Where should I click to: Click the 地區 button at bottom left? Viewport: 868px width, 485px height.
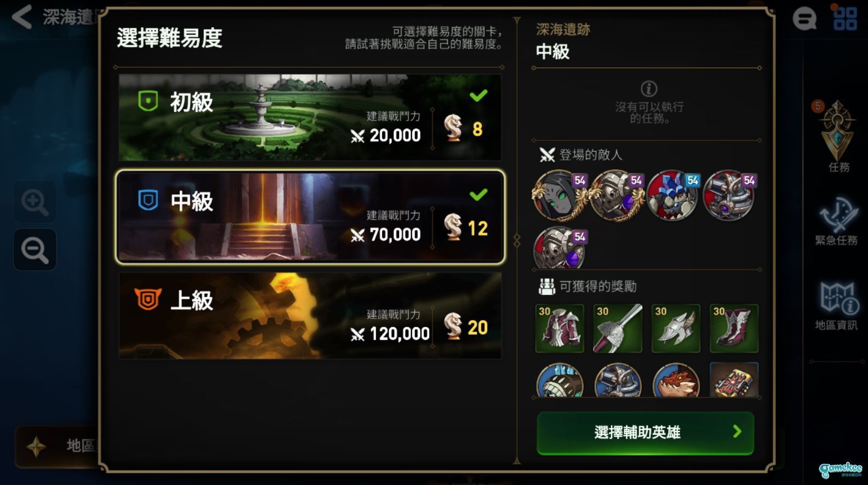(57, 446)
